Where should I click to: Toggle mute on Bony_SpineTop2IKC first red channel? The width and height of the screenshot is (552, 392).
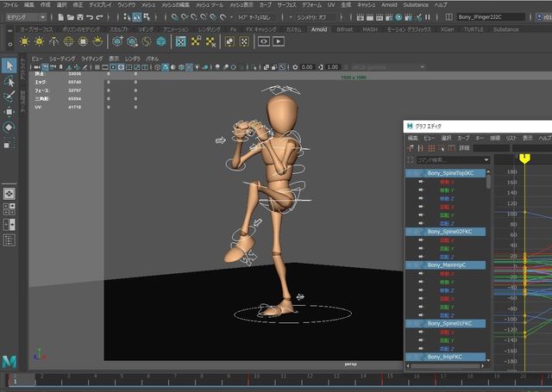[x=421, y=182]
